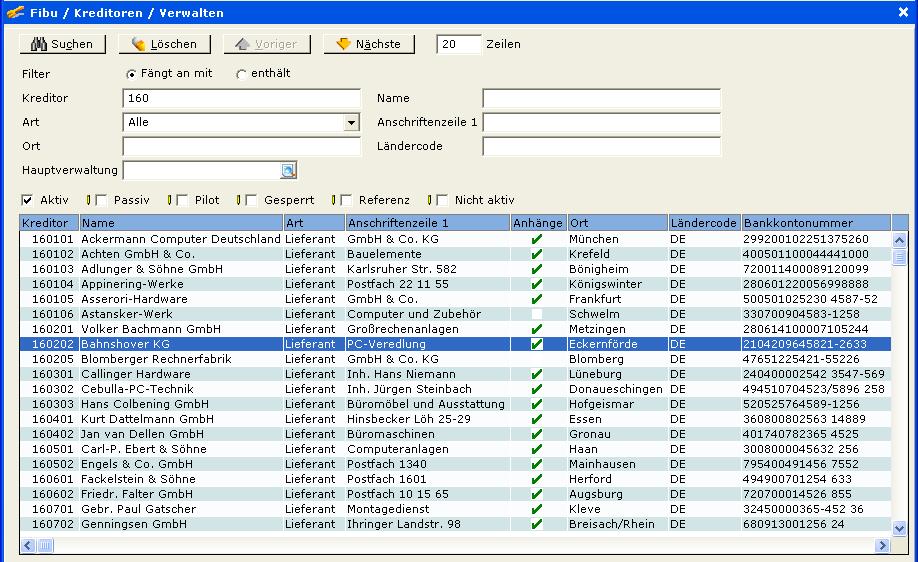Screen dimensions: 918x562
Task: Open the Art dropdown list
Action: [351, 122]
